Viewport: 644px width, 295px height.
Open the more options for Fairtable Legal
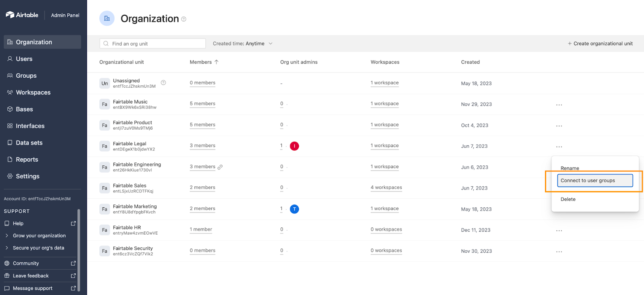point(559,146)
